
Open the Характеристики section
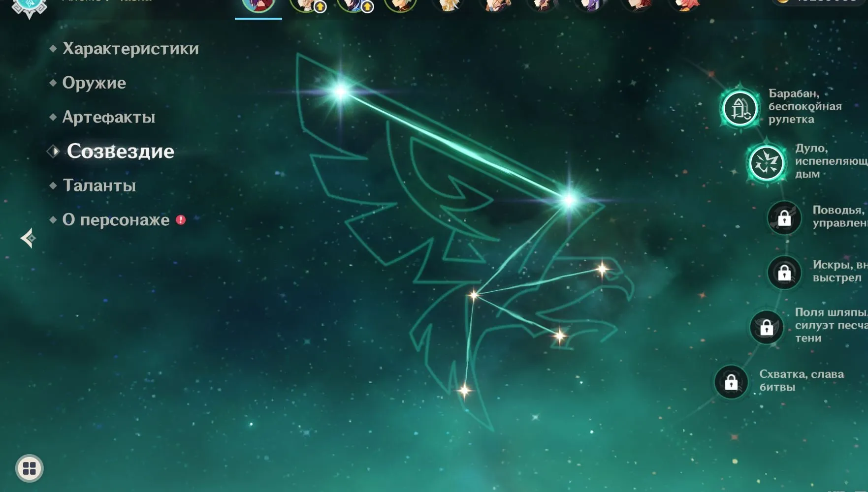coord(130,49)
